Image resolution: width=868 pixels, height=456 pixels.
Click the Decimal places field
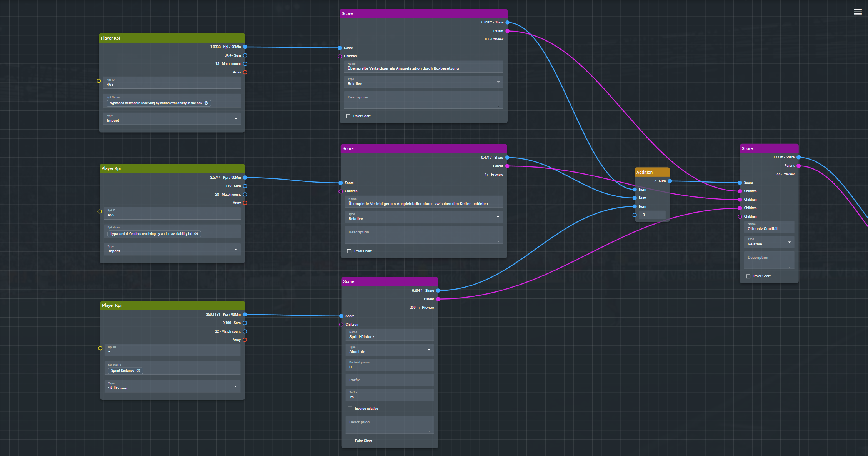pos(390,365)
